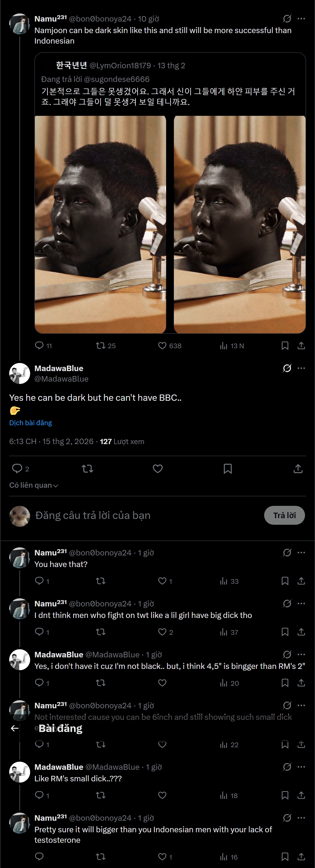315x868 pixels.
Task: Click Dịch bài đăng translate link
Action: [30, 423]
